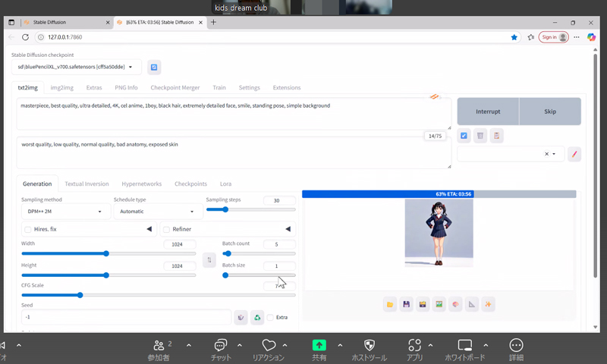Screen dimensions: 607x364
Task: Click the blue arrow icon under Interrupt
Action: click(464, 136)
